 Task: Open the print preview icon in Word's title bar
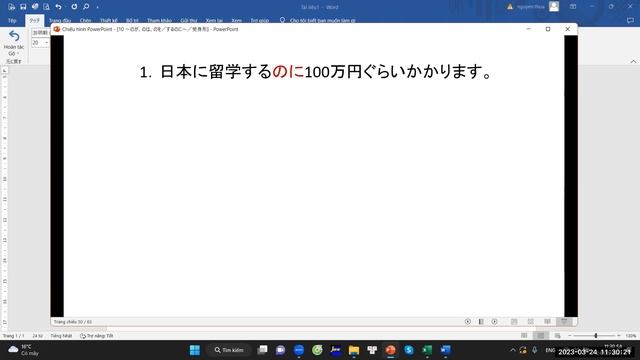(47, 7)
